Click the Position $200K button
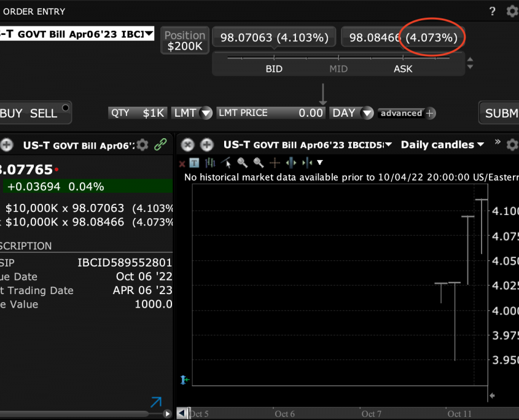Viewport: 519px width, 420px height. point(185,41)
